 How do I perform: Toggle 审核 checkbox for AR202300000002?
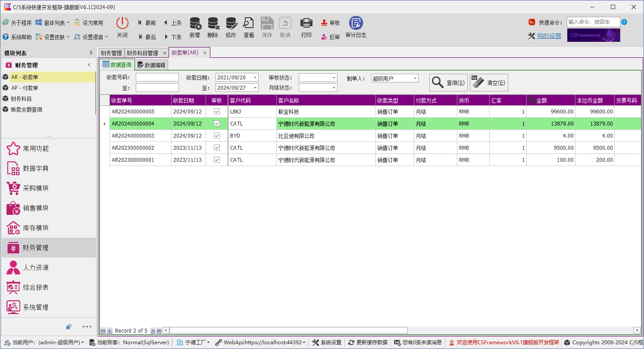tap(217, 148)
